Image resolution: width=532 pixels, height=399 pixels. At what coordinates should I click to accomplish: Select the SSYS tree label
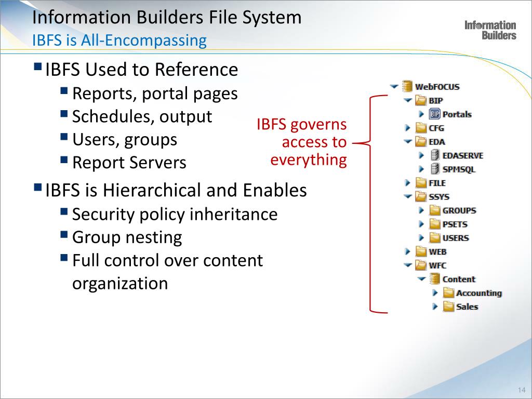(x=439, y=197)
